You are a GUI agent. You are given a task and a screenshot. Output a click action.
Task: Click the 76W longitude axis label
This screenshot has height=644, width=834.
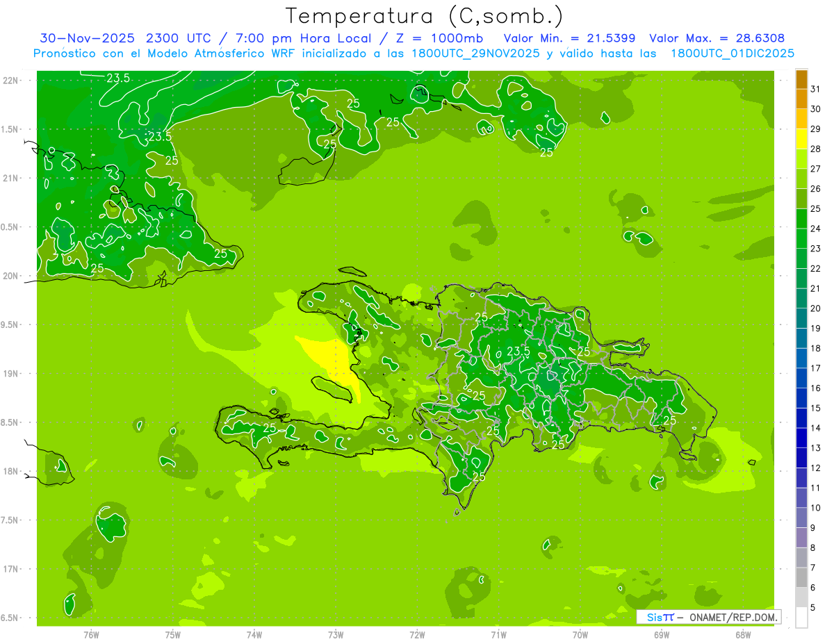pyautogui.click(x=91, y=635)
